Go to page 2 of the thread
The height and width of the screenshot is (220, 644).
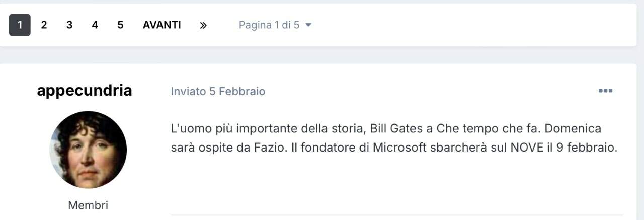44,25
